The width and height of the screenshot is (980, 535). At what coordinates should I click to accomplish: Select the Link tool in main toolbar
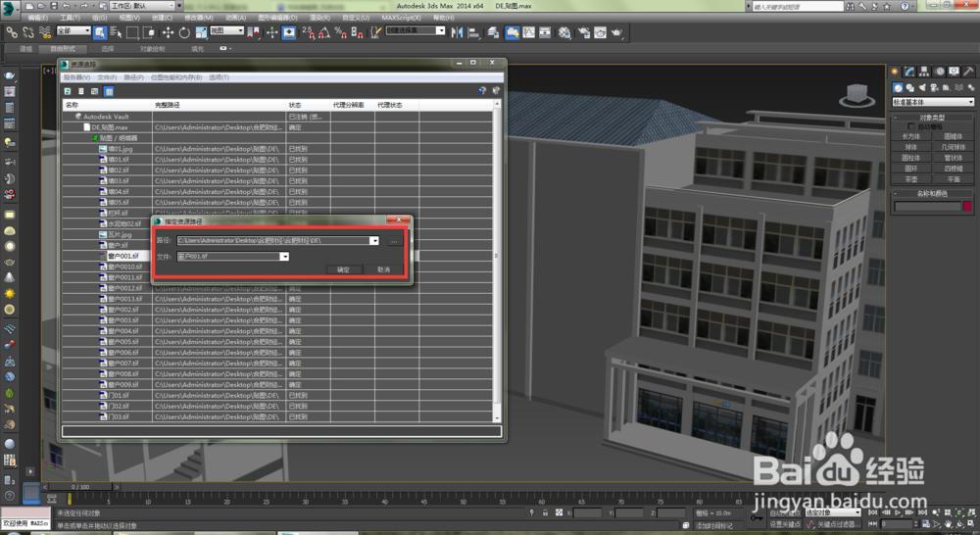12,32
